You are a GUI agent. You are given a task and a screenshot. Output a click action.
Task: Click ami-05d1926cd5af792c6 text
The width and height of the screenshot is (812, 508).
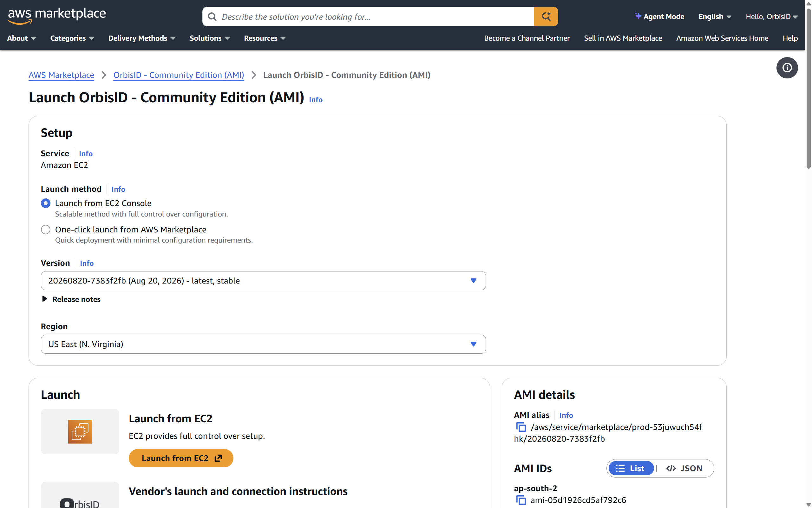tap(578, 500)
